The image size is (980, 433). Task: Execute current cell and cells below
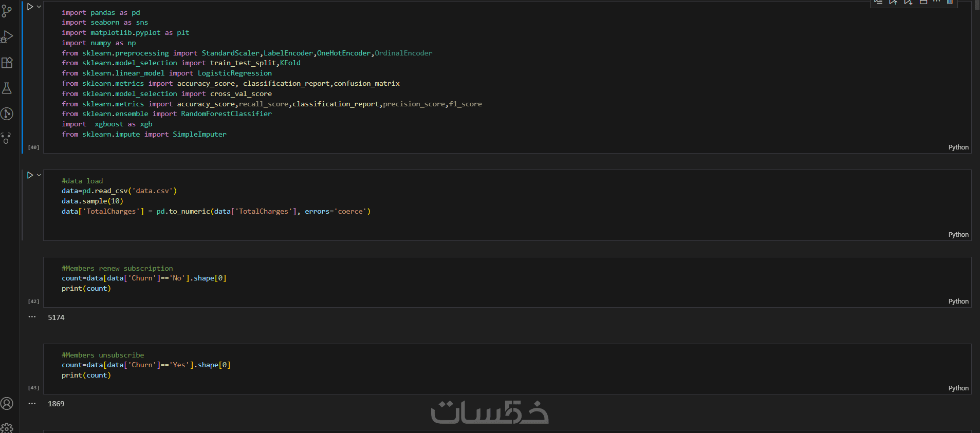coord(908,2)
